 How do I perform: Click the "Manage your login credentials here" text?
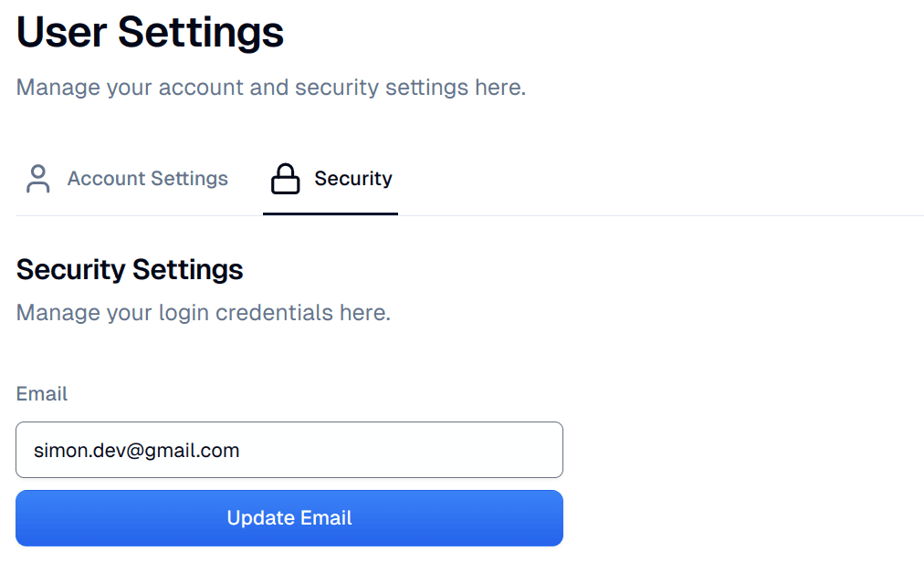coord(203,314)
